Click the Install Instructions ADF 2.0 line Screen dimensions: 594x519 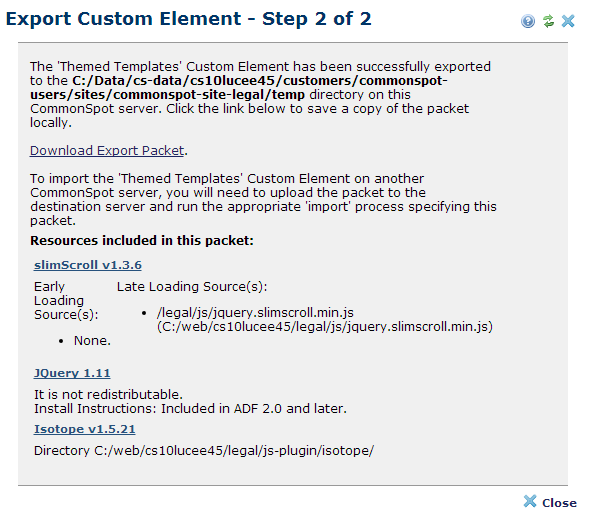click(x=191, y=408)
